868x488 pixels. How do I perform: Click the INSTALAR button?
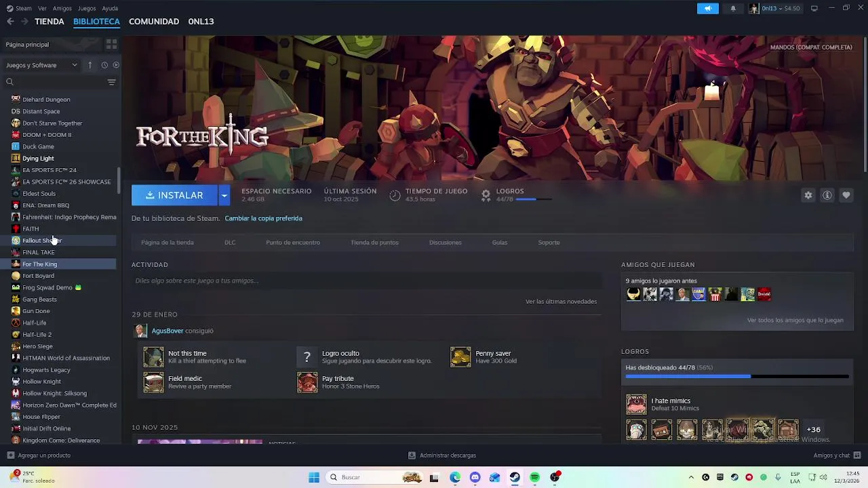click(174, 195)
